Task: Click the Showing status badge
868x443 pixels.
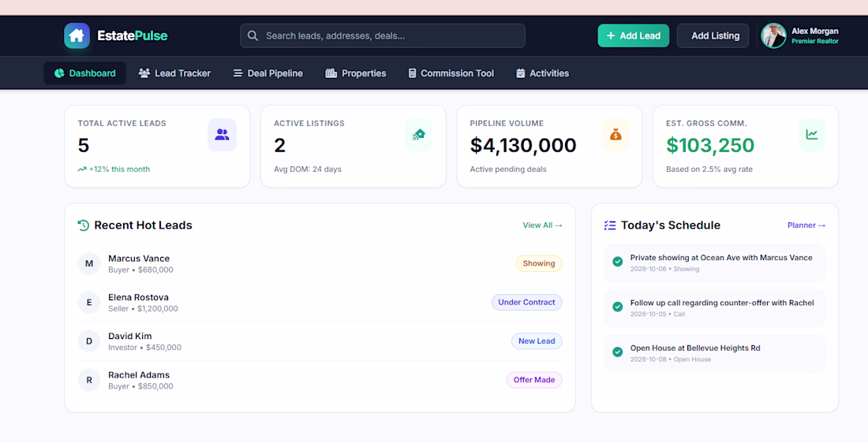Action: coord(539,264)
